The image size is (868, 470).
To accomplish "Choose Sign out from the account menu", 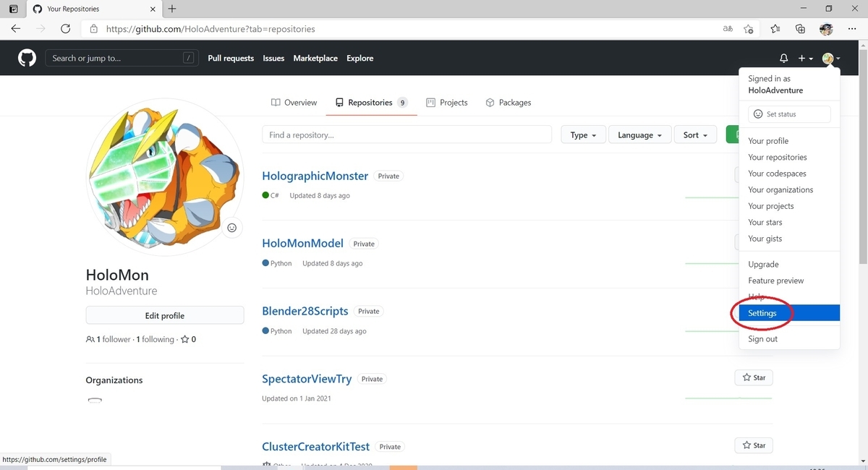I will pos(762,338).
